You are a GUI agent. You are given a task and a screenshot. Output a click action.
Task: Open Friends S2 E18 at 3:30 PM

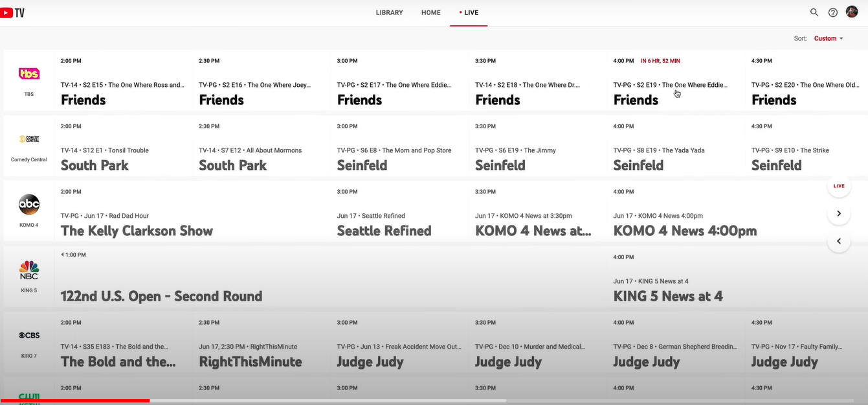pyautogui.click(x=539, y=80)
